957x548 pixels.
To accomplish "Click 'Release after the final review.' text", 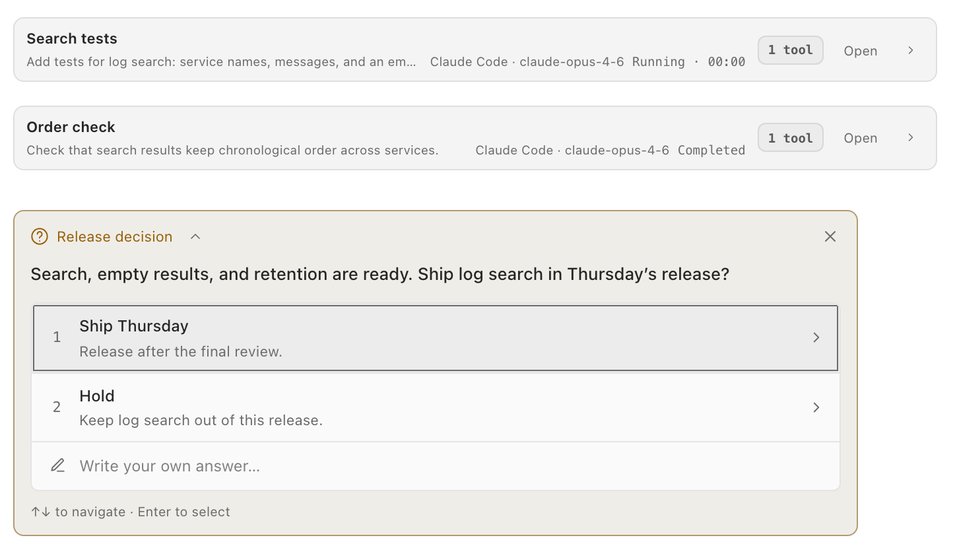I will point(181,352).
